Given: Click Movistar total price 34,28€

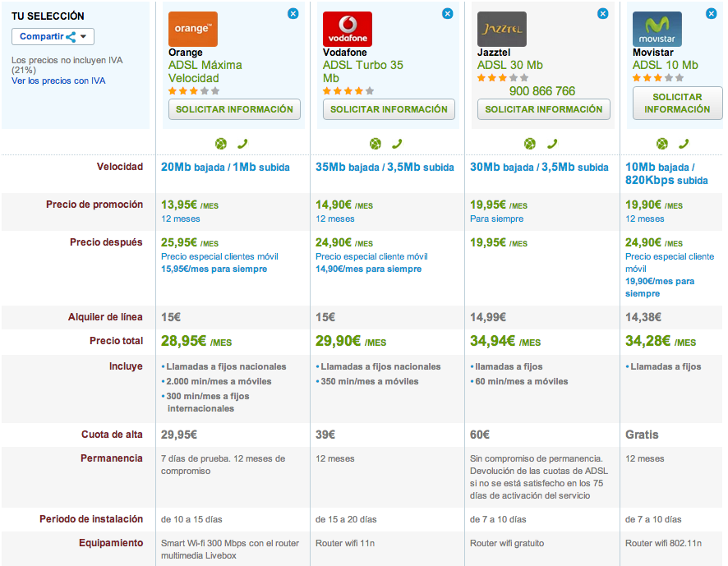Looking at the screenshot, I should (x=661, y=341).
